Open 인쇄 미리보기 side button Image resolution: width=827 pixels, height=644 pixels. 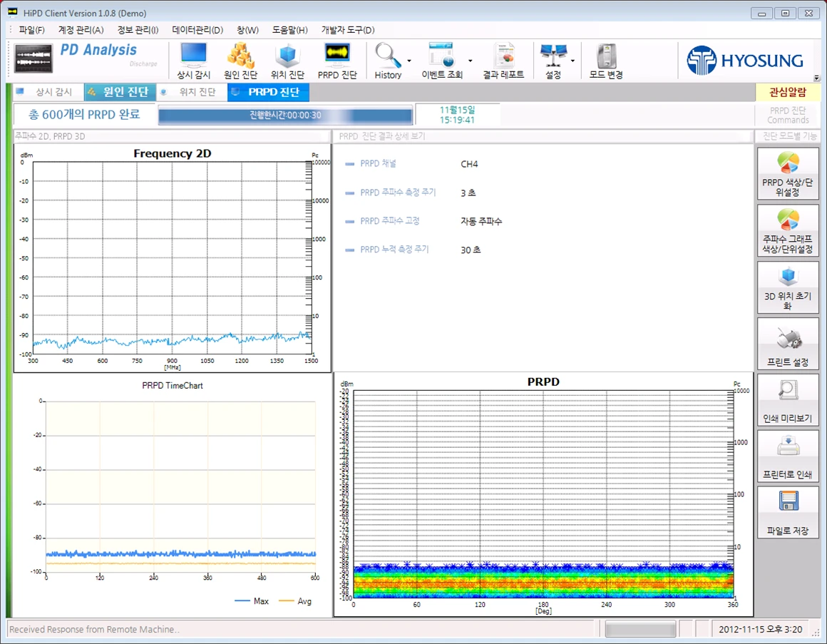788,400
